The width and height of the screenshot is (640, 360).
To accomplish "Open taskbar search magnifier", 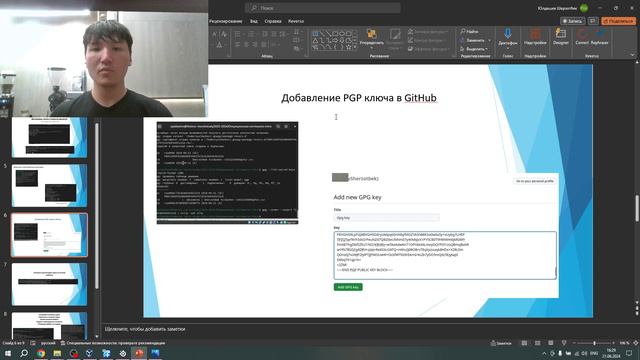I will click(24, 353).
